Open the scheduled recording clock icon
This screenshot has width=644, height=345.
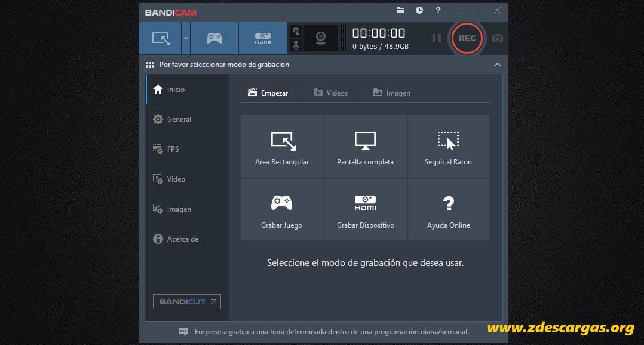coord(419,10)
